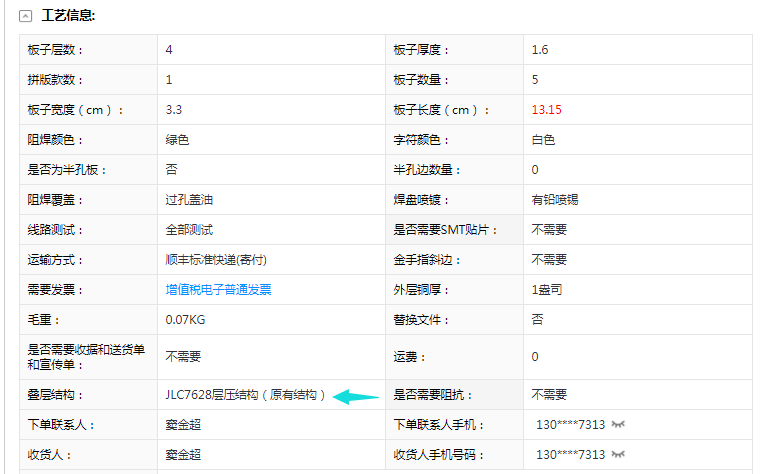Reveal the 下单联系人手机 phone number

(x=620, y=424)
